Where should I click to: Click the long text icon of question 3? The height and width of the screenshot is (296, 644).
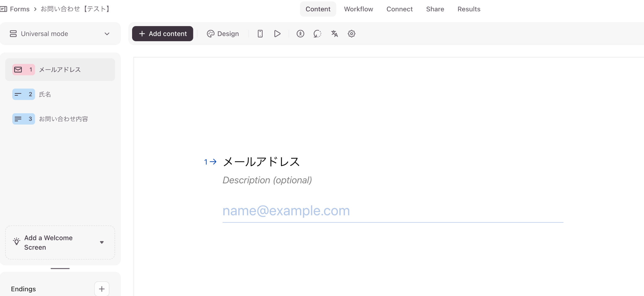click(x=18, y=119)
